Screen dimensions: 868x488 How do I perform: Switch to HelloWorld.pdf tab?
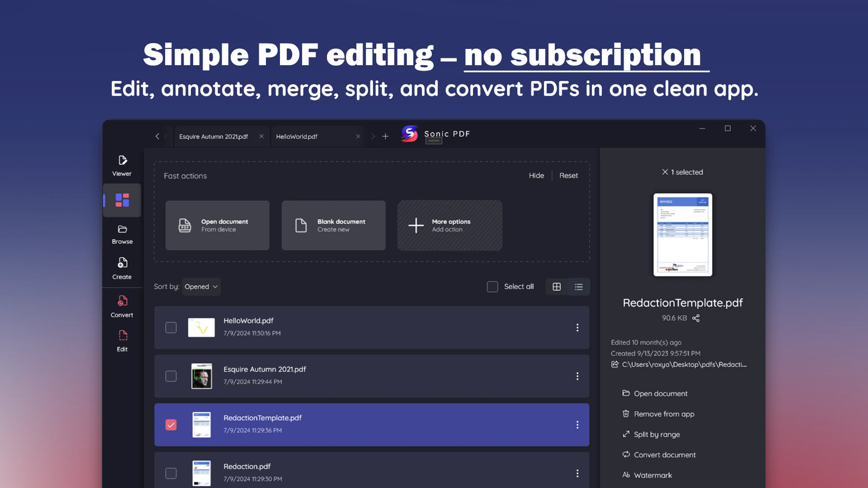tap(318, 136)
